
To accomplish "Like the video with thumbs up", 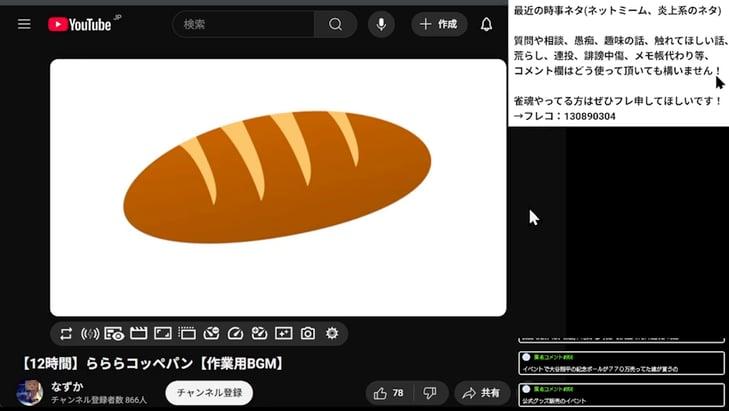I will pos(390,393).
